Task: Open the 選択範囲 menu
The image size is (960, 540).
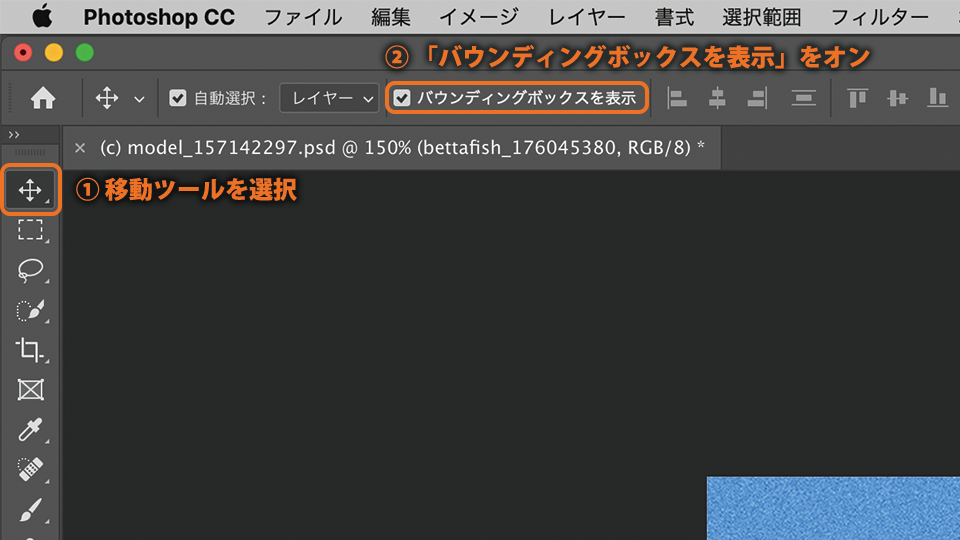Action: point(762,17)
